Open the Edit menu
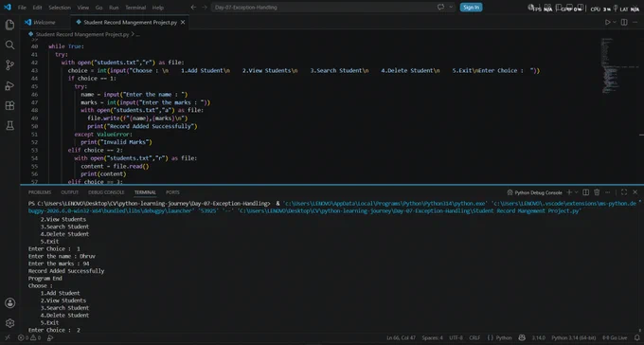Image resolution: width=644 pixels, height=345 pixels. click(x=37, y=8)
